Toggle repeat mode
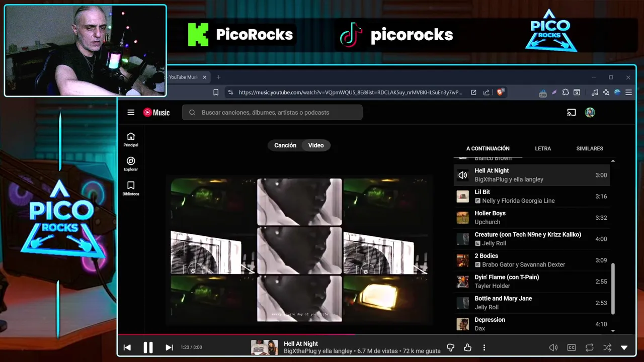Image resolution: width=644 pixels, height=362 pixels. (589, 347)
